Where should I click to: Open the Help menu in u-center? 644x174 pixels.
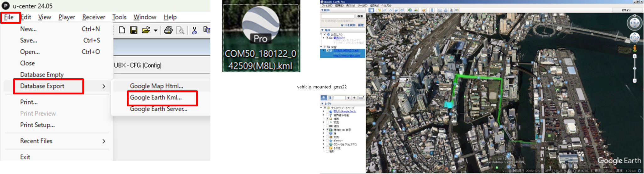170,17
